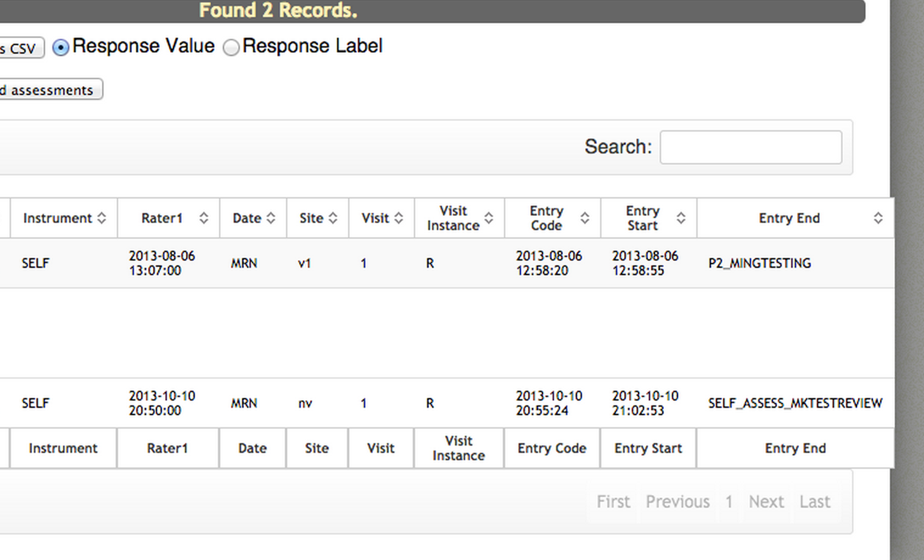Sort by Entry End arrow icon
Viewport: 924px width, 560px height.
tap(878, 218)
